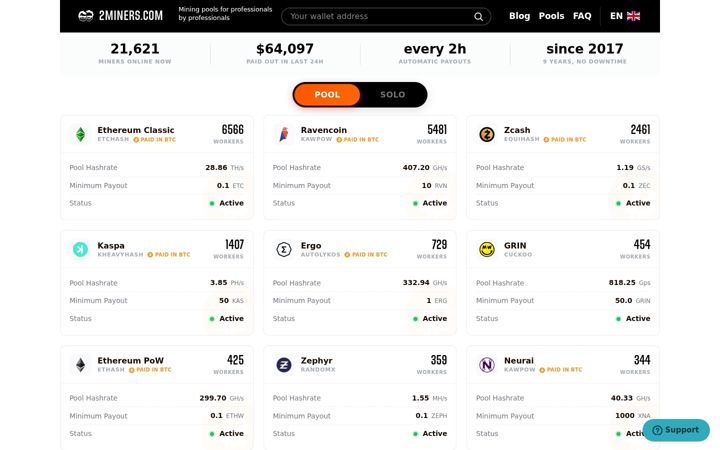Click the 407.20 GH/s hashrate value
This screenshot has height=450, width=720.
point(425,168)
